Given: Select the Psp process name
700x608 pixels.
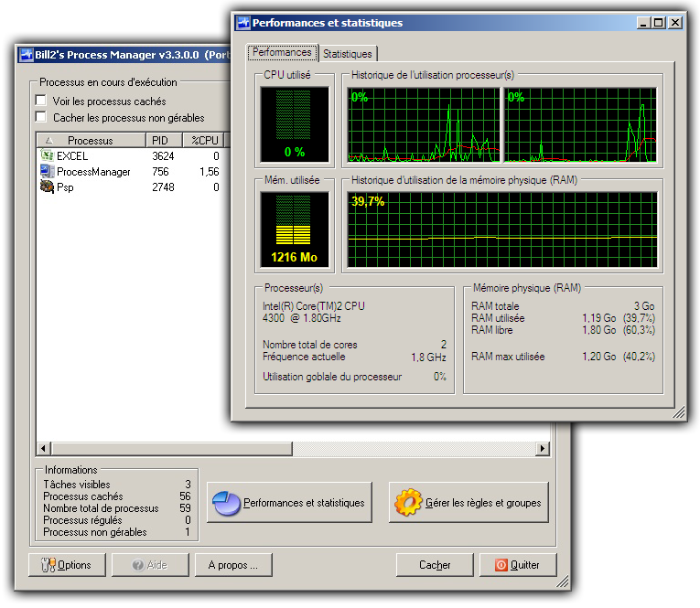Looking at the screenshot, I should (x=65, y=187).
